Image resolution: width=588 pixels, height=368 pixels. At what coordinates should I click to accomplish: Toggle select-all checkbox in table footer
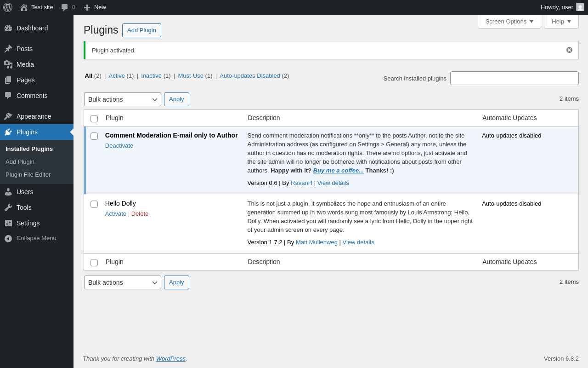(x=94, y=263)
